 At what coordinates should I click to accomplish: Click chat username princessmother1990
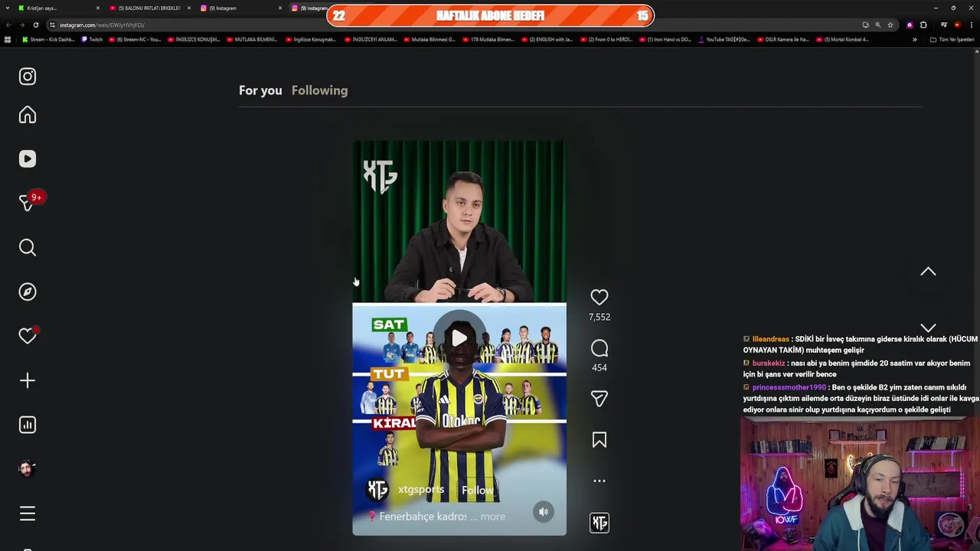[x=789, y=387]
